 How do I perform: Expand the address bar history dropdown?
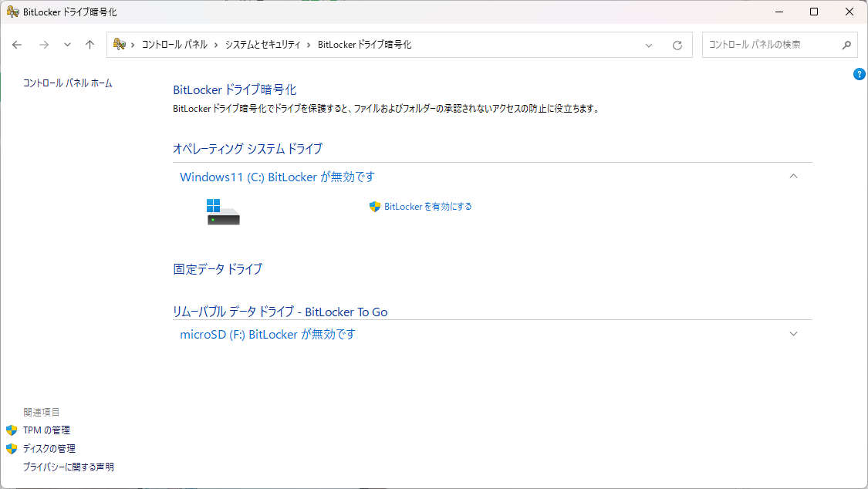[x=649, y=46]
